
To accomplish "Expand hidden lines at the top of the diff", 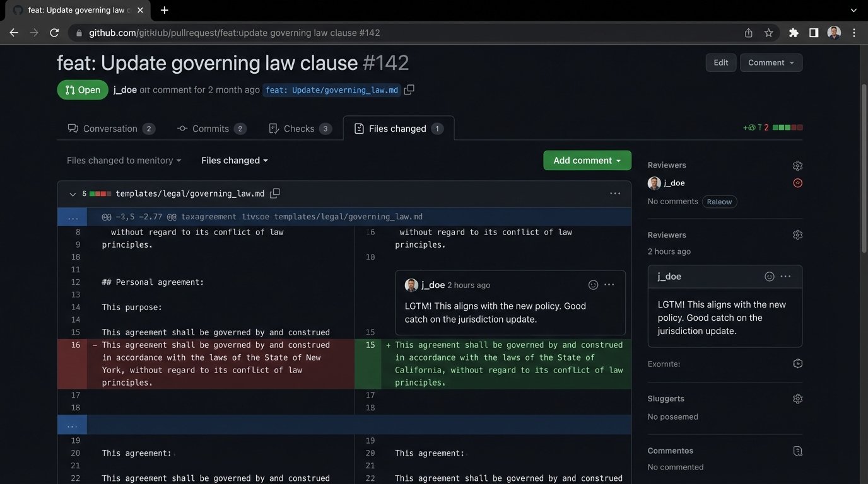I will tap(73, 217).
